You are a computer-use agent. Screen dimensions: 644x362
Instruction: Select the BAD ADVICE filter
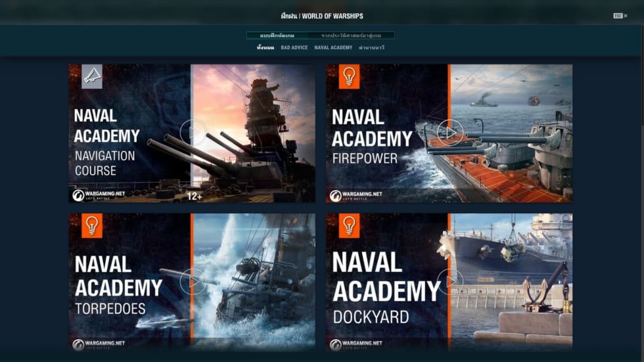click(x=294, y=48)
